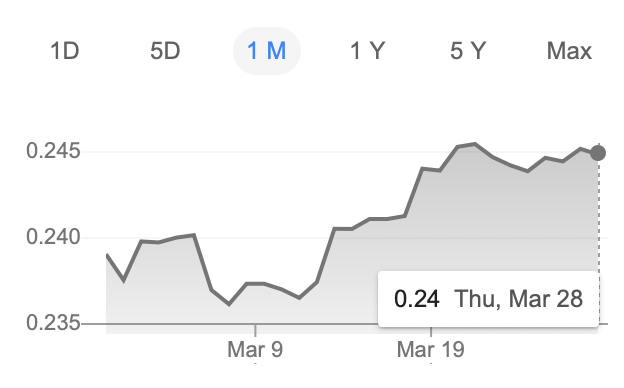Click the first sharp dip near chart start
Screen dimensions: 624x388
pos(124,280)
